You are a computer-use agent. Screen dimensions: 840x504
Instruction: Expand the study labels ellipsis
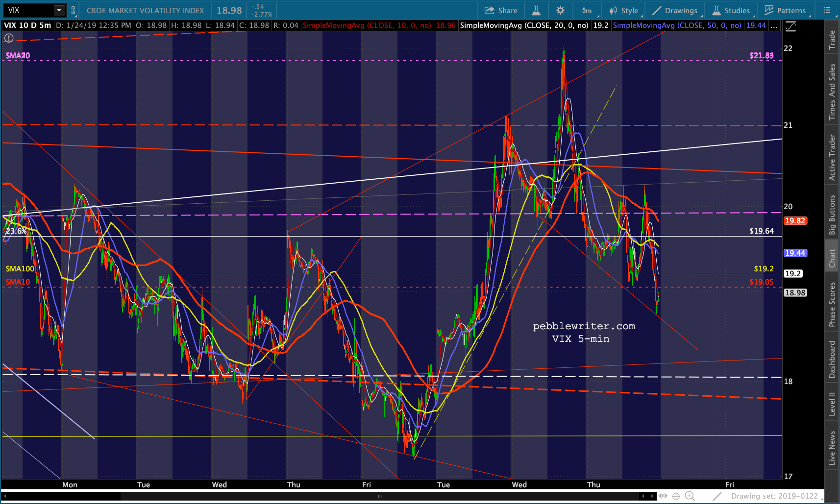coord(774,25)
